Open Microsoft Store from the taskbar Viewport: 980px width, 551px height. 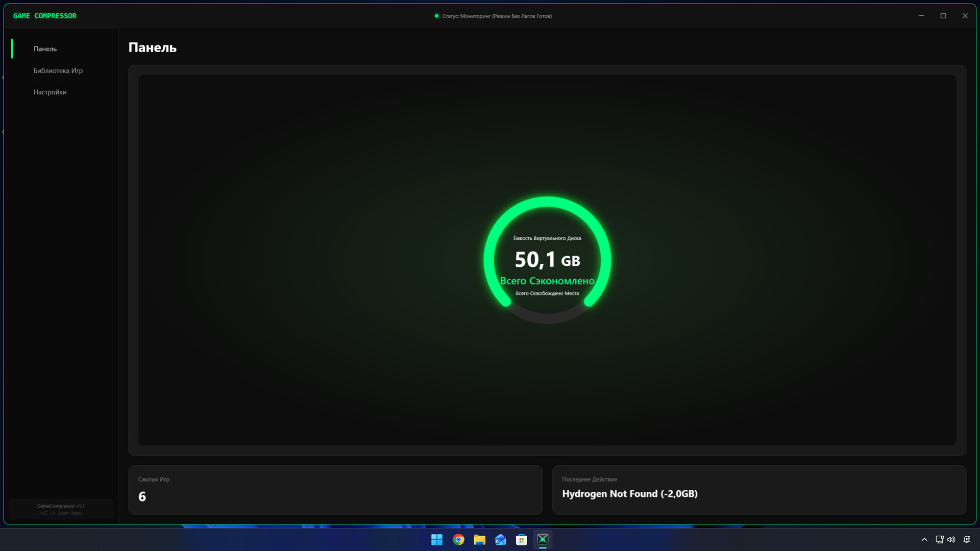tap(522, 540)
